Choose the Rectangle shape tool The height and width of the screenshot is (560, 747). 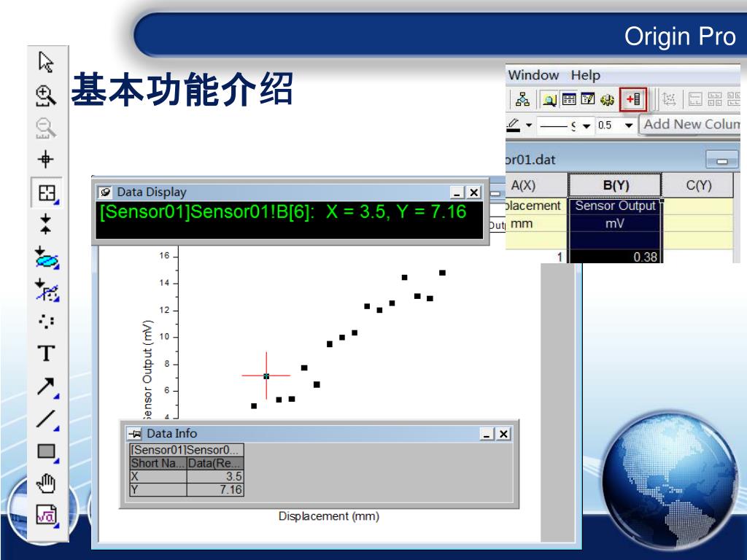[x=47, y=452]
